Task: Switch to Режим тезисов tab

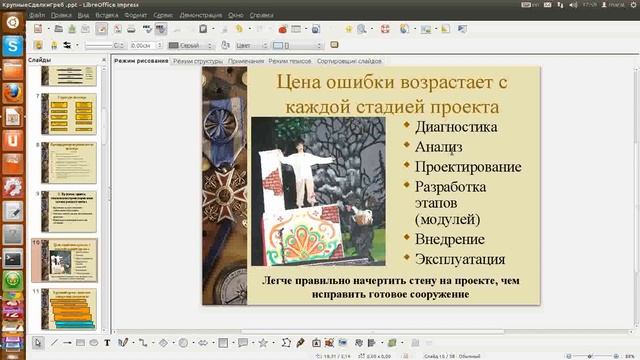Action: (290, 61)
